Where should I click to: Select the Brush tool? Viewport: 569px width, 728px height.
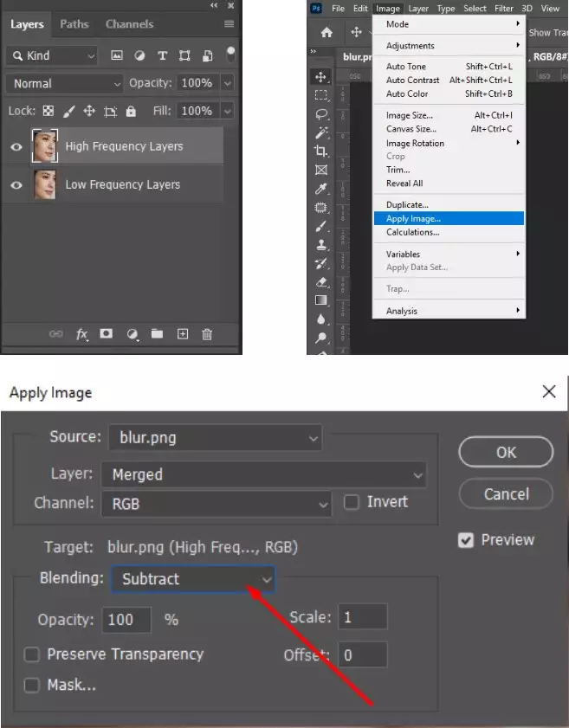tap(321, 226)
